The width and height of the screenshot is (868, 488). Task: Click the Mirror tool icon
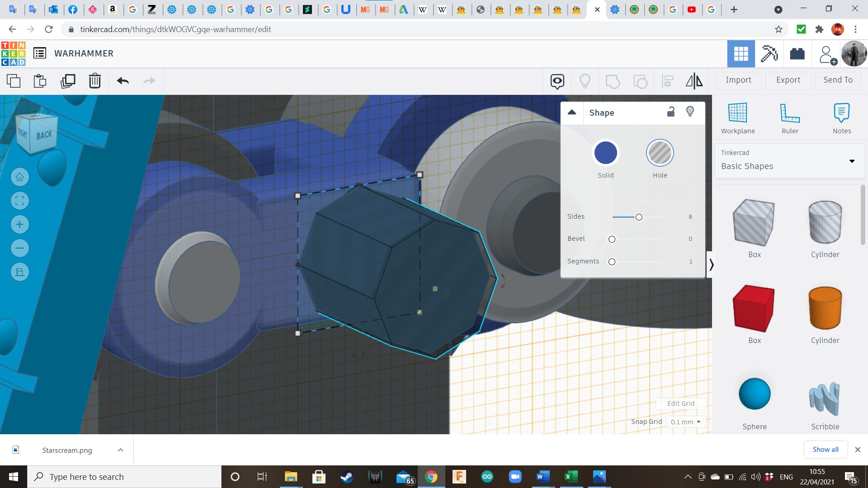[x=694, y=81]
